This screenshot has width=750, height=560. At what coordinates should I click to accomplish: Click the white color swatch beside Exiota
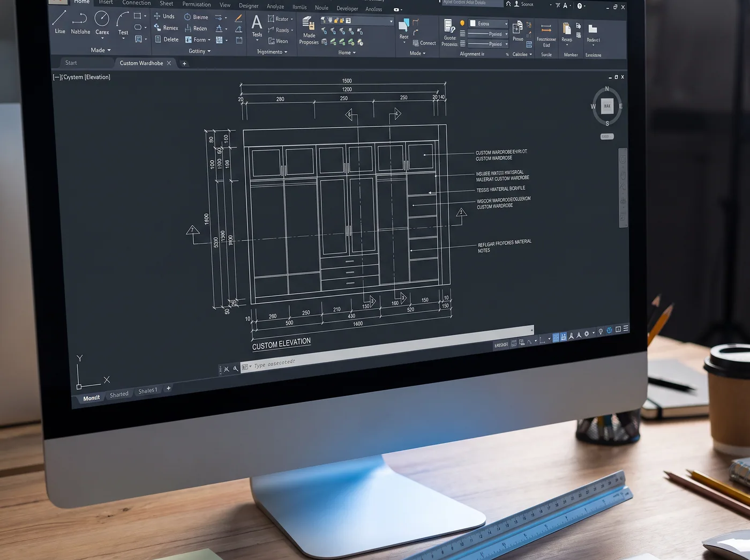click(x=473, y=24)
